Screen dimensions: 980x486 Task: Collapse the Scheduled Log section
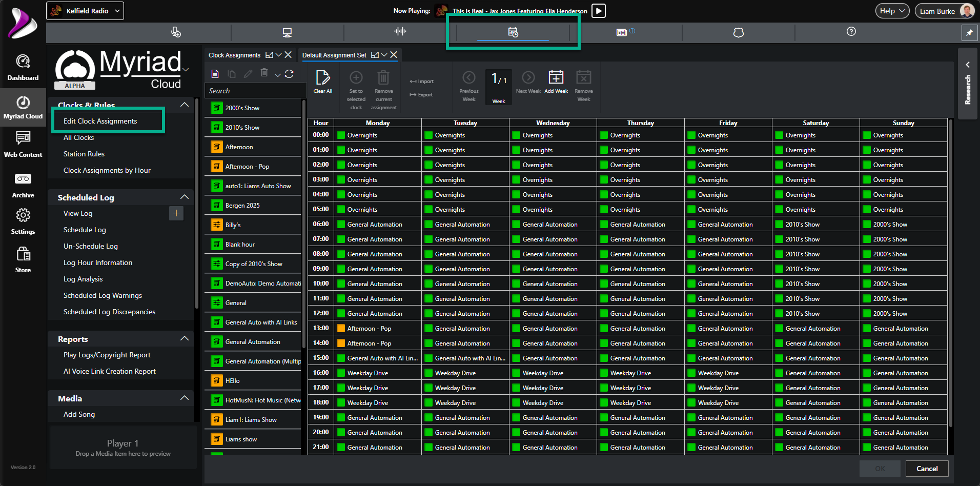click(185, 197)
